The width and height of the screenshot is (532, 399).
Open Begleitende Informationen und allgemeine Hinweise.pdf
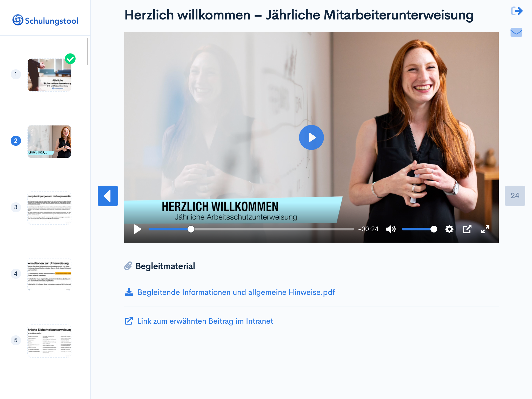[236, 292]
